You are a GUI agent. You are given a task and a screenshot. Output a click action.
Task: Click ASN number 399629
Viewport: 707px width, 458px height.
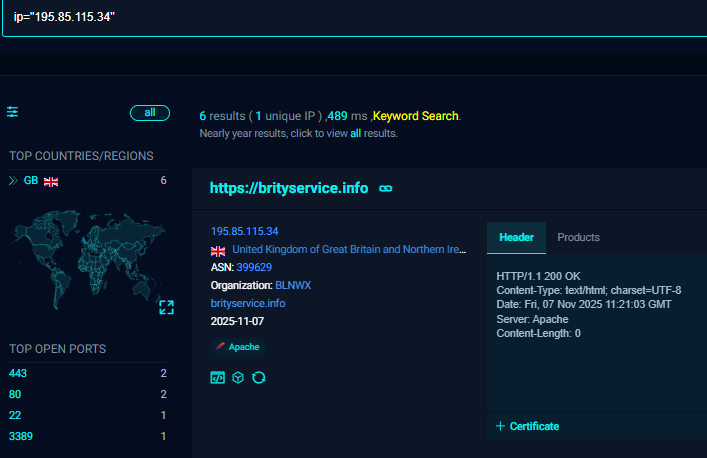point(254,267)
